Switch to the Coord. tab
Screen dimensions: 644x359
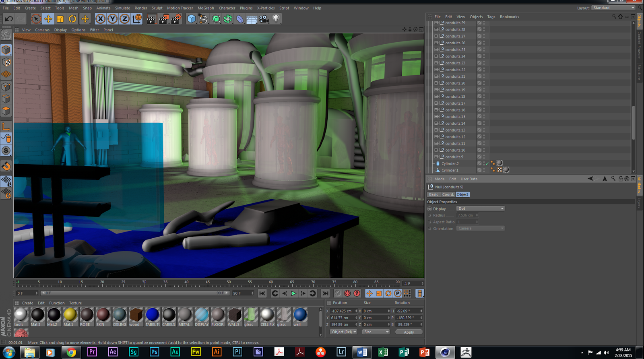[x=448, y=194]
